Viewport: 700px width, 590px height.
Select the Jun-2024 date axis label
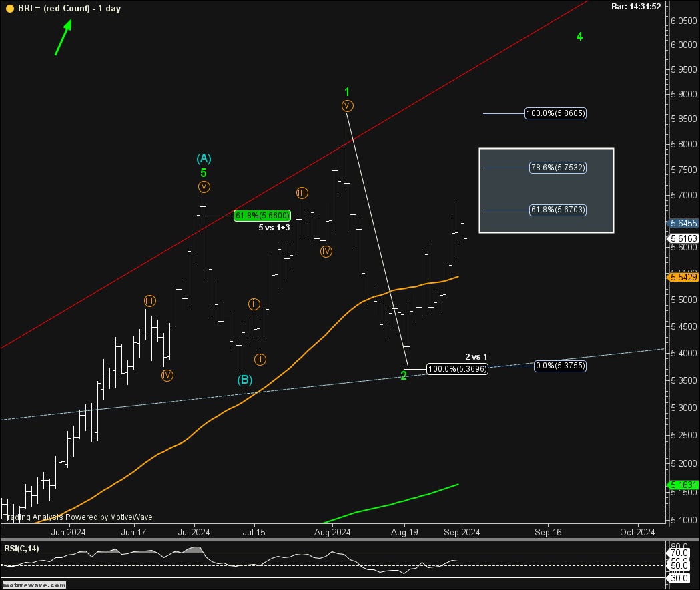pos(68,532)
